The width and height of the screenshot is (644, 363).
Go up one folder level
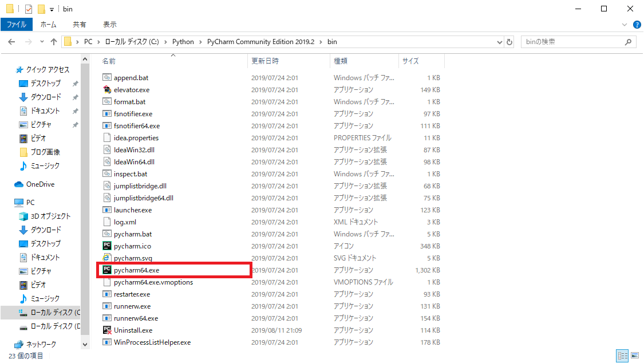53,41
